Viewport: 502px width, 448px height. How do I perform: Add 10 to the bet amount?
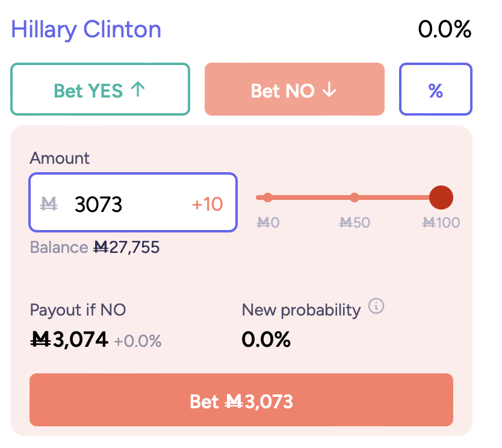[x=207, y=204]
